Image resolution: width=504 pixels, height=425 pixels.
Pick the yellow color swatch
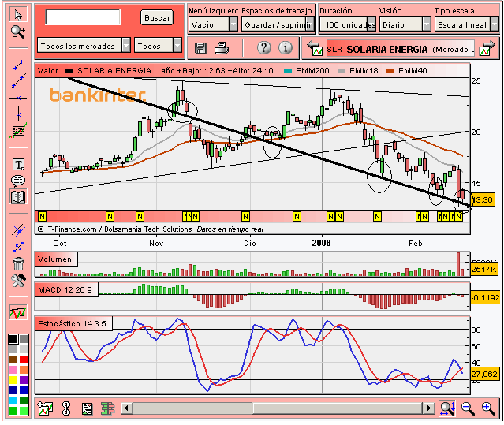13,380
